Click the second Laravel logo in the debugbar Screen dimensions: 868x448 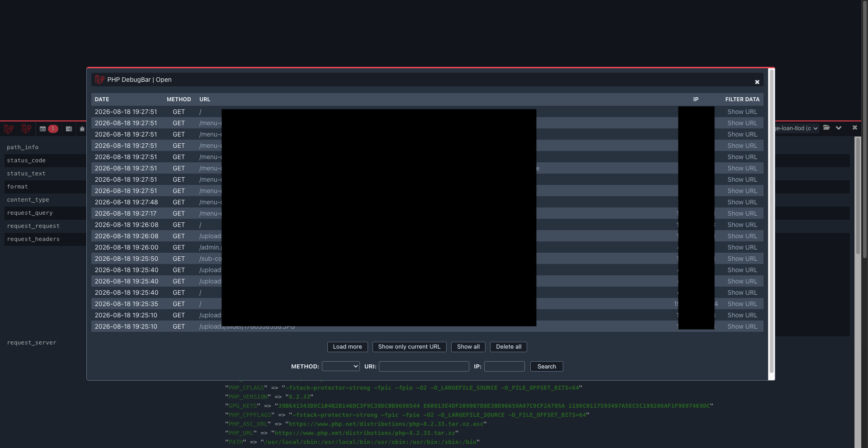click(x=26, y=129)
